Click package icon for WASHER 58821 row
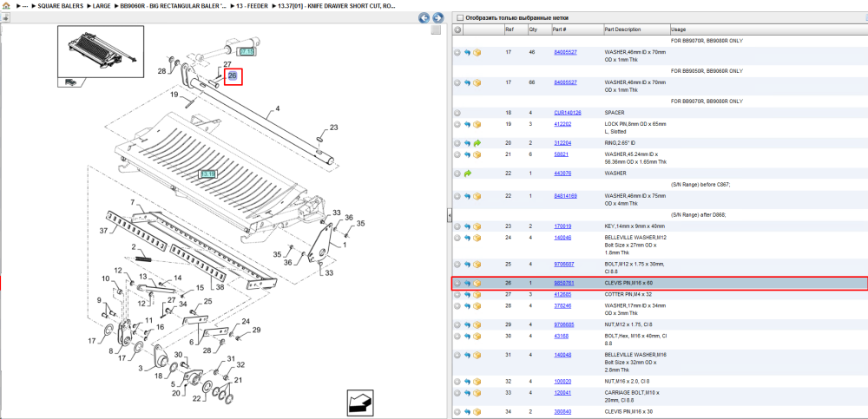 [x=477, y=154]
